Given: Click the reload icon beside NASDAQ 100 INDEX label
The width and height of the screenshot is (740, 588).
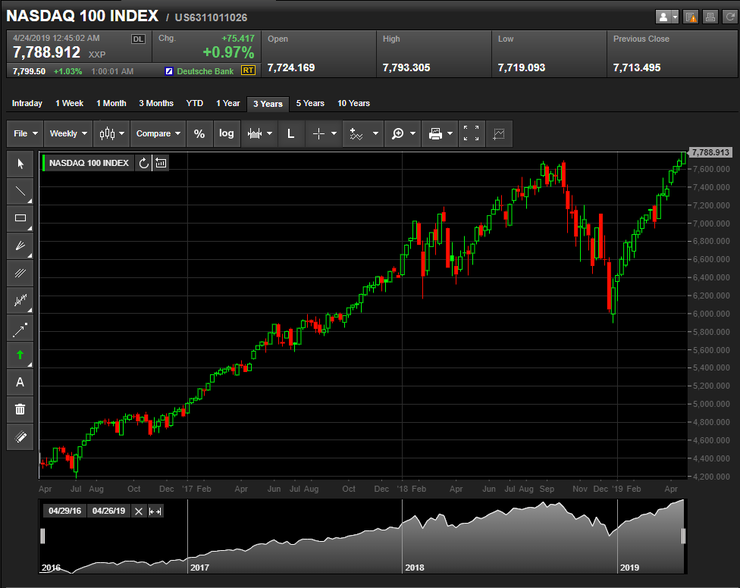Looking at the screenshot, I should tap(143, 163).
